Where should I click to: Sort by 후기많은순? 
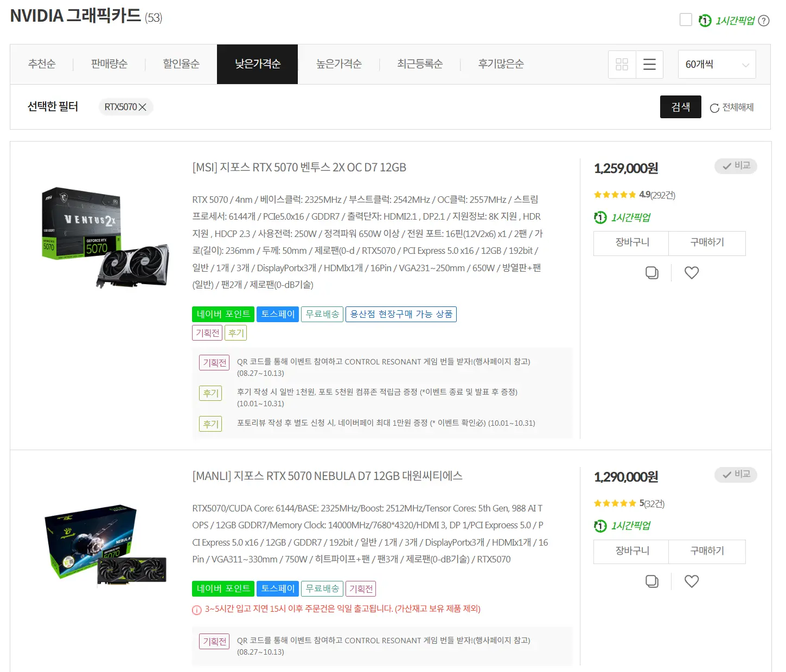501,64
